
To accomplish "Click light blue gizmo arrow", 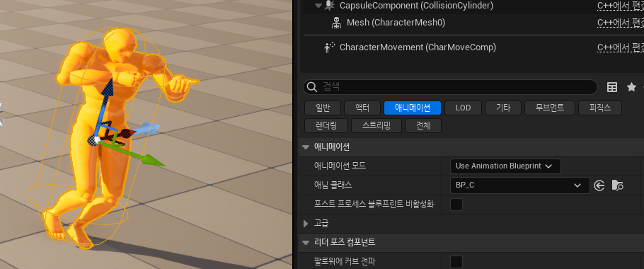I will pos(147,129).
